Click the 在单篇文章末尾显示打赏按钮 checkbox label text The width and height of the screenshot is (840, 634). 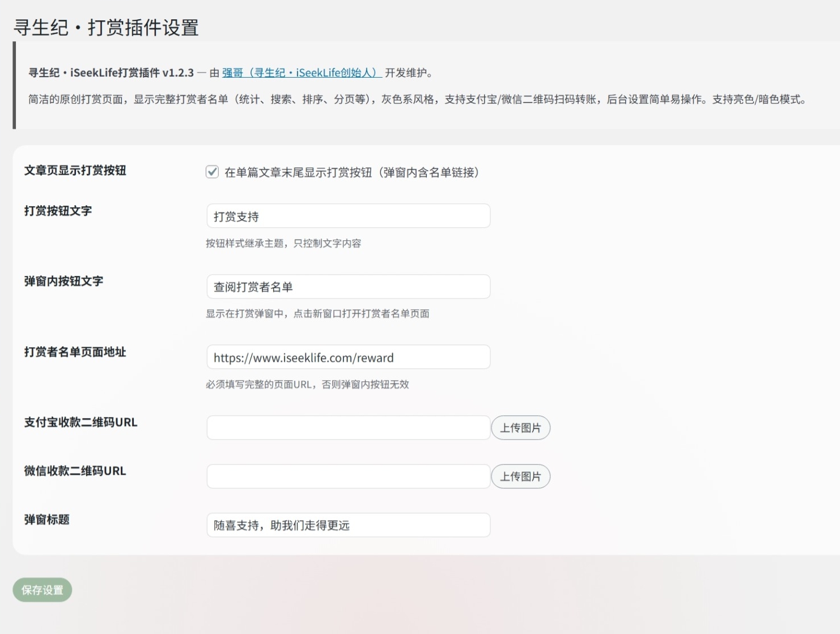[351, 172]
